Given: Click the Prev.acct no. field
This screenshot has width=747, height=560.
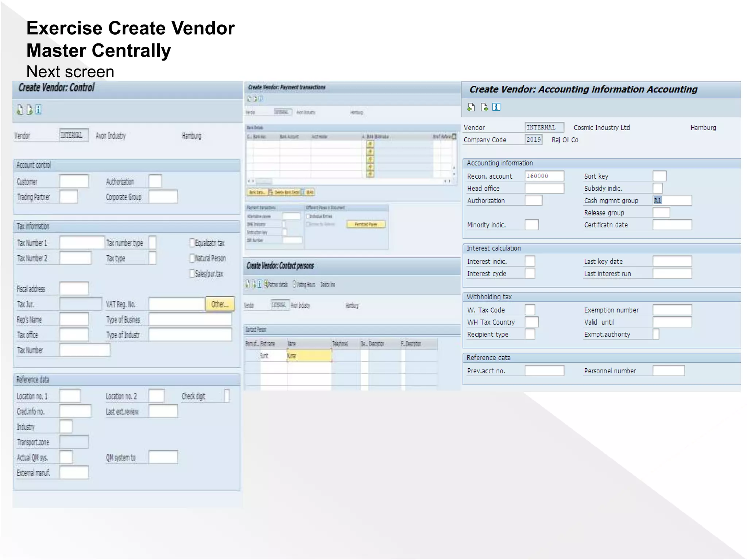Looking at the screenshot, I should click(545, 370).
